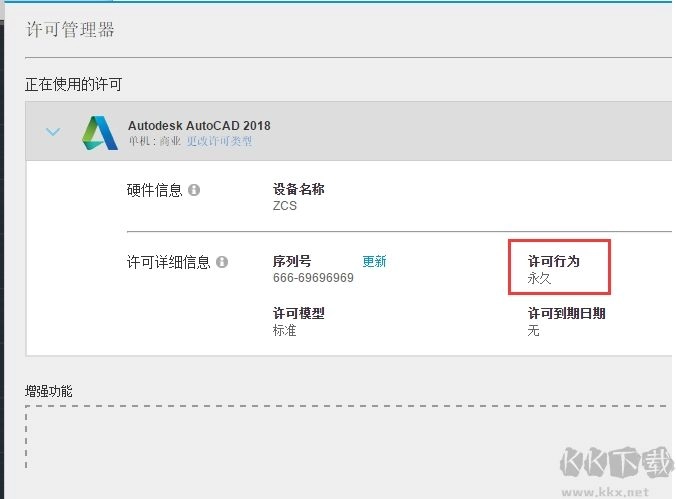Image resolution: width=676 pixels, height=499 pixels.
Task: Click the 永久 license behavior value
Action: tap(540, 278)
